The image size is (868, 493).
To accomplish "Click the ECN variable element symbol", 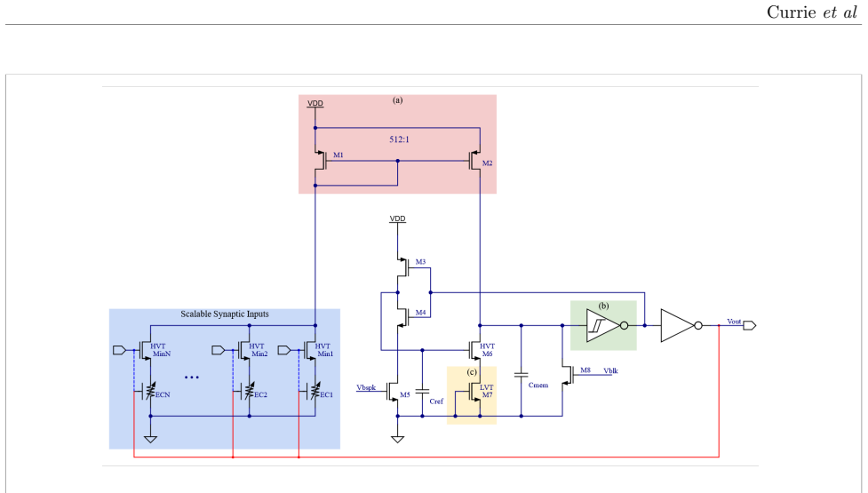I will click(146, 391).
